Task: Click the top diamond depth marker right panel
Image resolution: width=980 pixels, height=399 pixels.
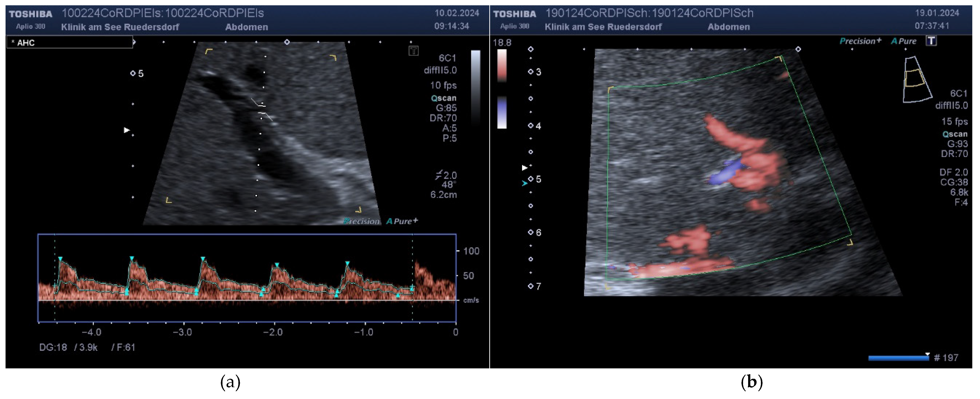Action: (x=531, y=49)
